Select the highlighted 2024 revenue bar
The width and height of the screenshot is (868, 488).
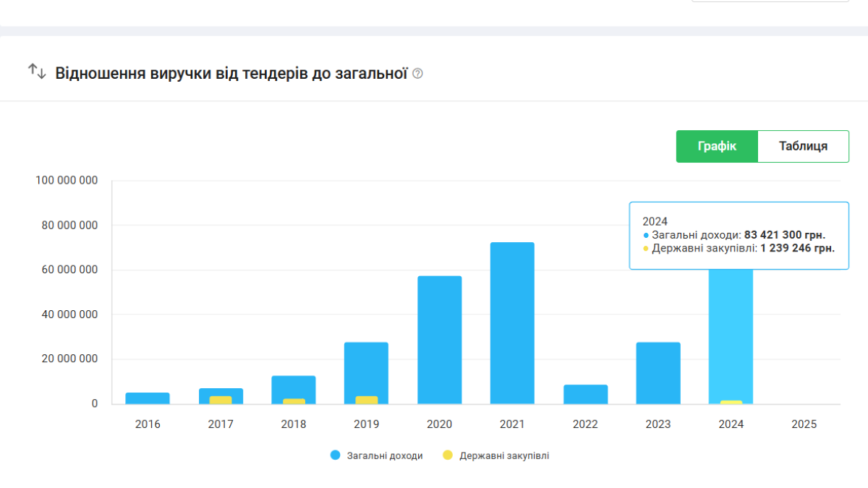pos(731,333)
